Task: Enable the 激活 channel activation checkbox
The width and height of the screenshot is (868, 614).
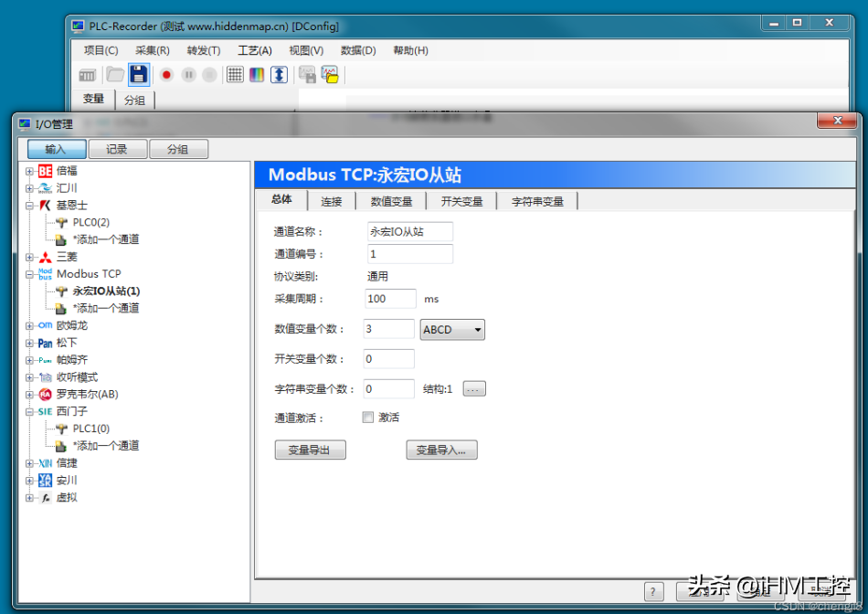Action: pos(368,418)
